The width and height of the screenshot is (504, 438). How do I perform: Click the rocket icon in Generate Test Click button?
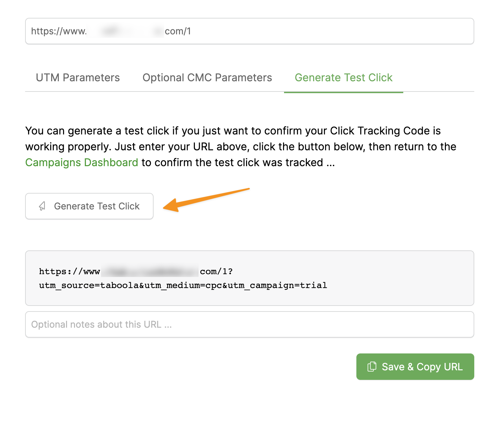[x=42, y=206]
